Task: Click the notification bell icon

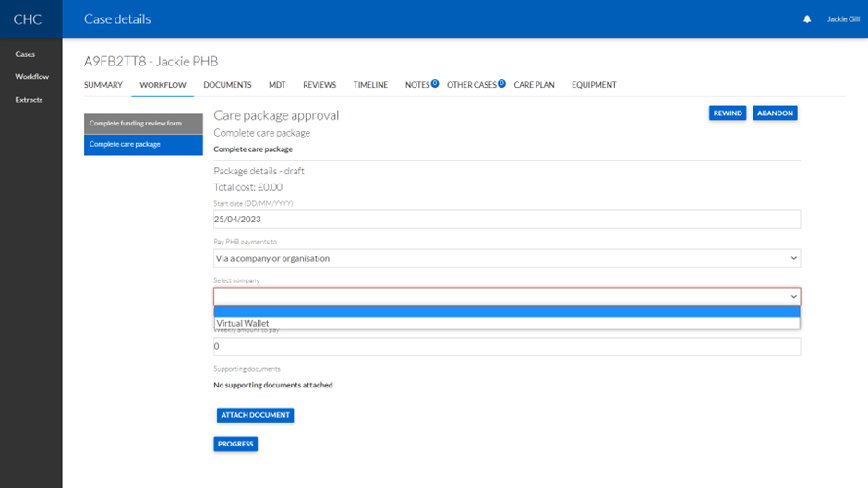Action: (x=806, y=19)
